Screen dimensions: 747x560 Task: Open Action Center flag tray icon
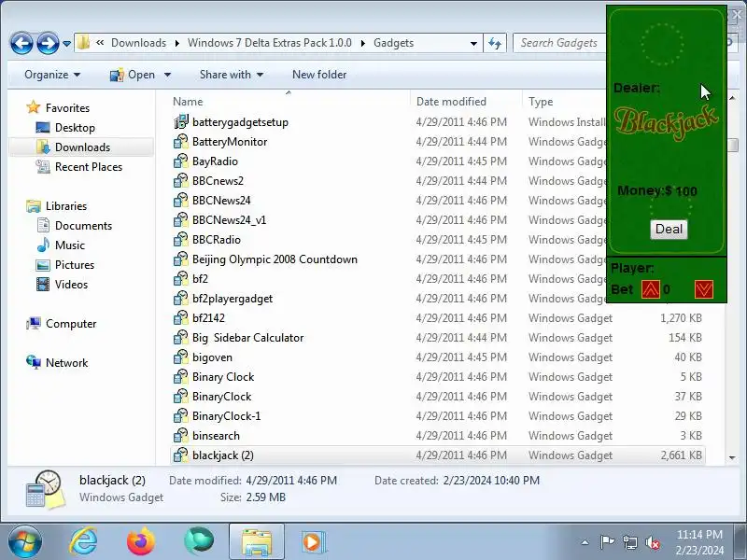pos(606,542)
